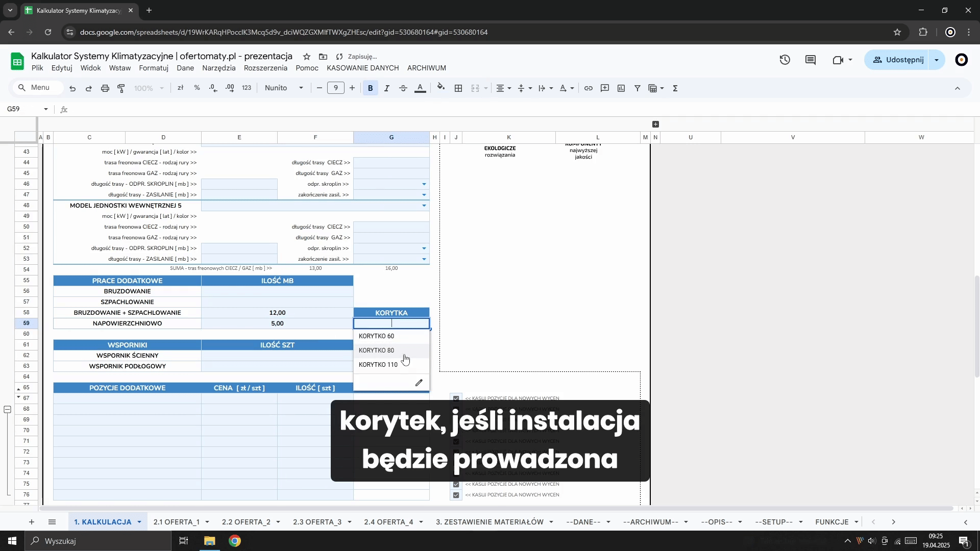The width and height of the screenshot is (980, 551).
Task: Open the Rozszerzenia menu
Action: point(265,68)
